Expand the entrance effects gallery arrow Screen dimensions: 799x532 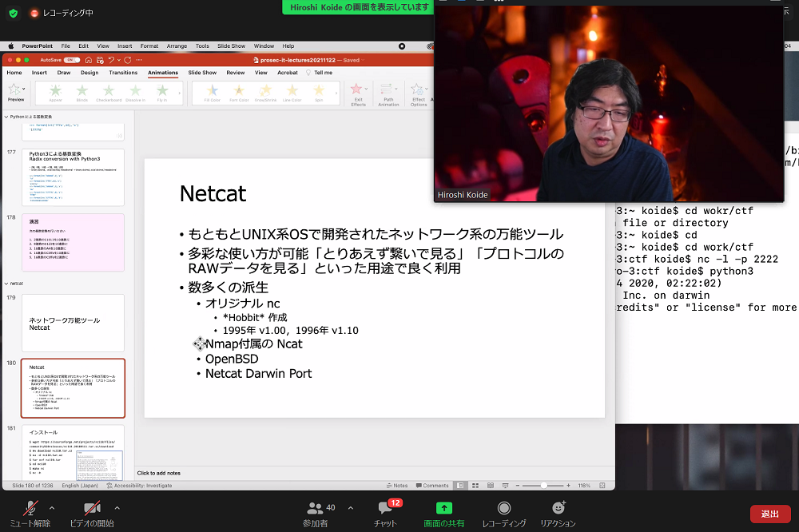[x=179, y=93]
